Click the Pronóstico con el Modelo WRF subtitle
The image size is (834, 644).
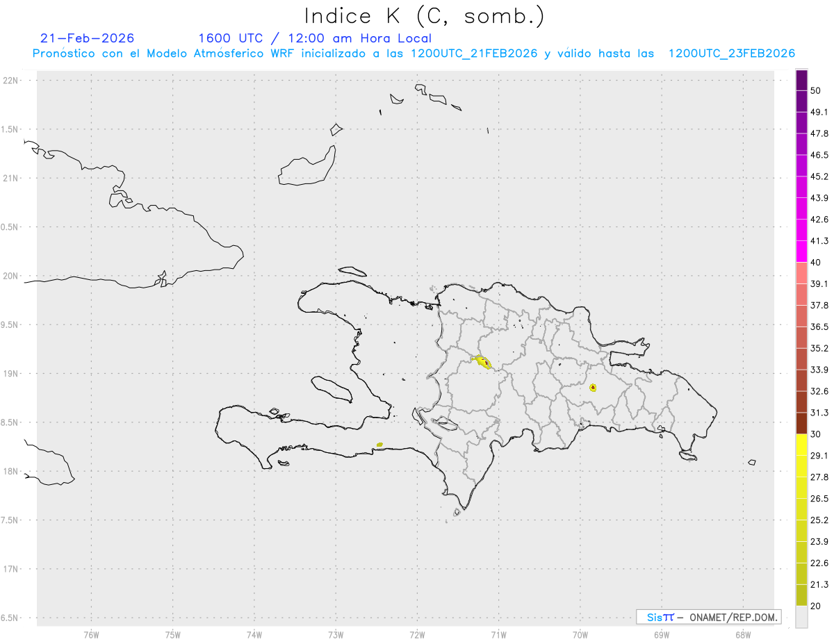[x=414, y=53]
